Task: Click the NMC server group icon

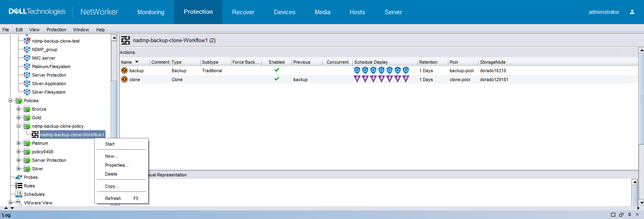Action: [x=27, y=58]
